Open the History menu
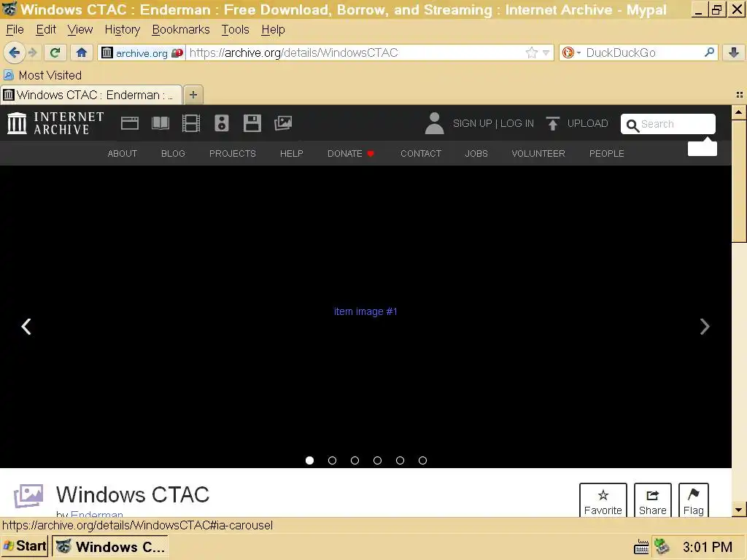Viewport: 747px width, 560px height. (123, 29)
